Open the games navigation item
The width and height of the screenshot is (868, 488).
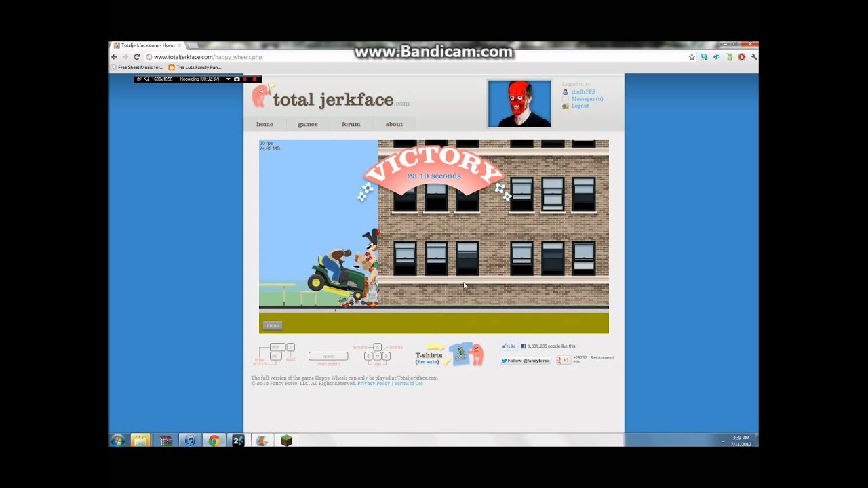click(x=308, y=124)
